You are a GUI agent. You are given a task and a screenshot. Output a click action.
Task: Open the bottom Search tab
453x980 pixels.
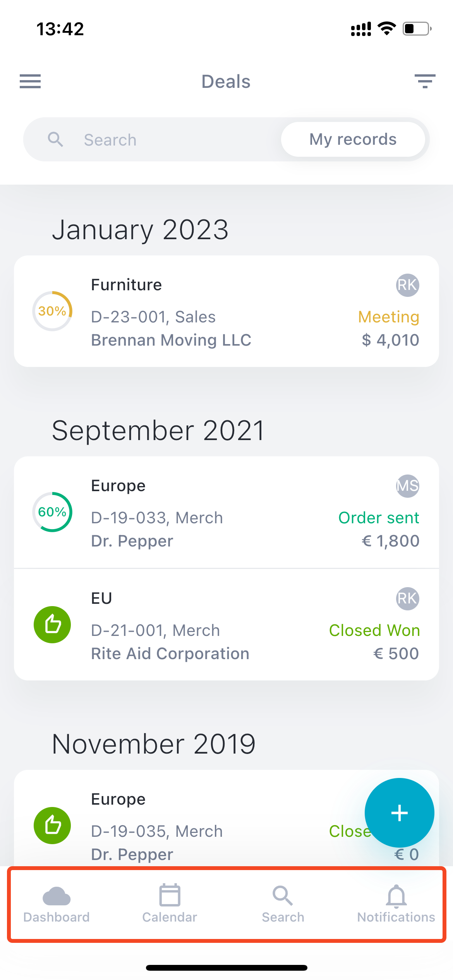click(x=283, y=905)
